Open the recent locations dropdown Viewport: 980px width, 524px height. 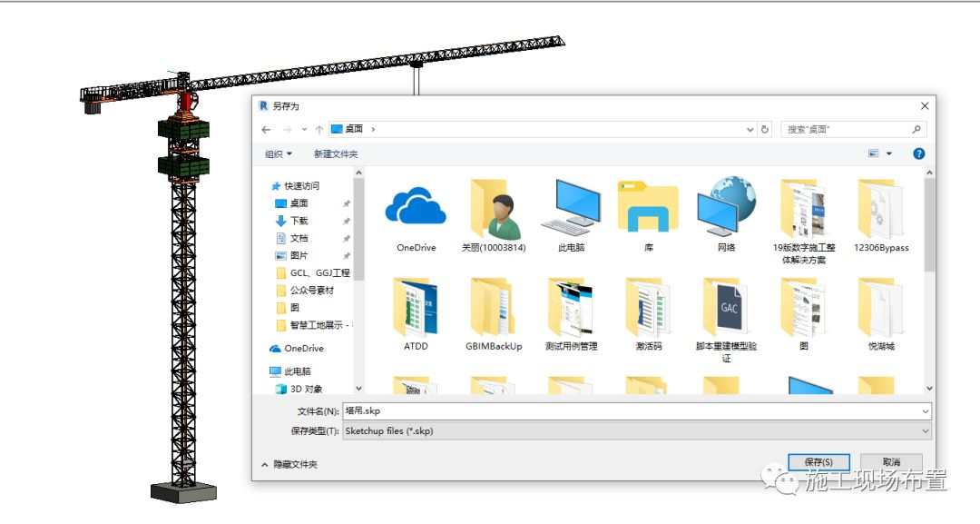[304, 130]
